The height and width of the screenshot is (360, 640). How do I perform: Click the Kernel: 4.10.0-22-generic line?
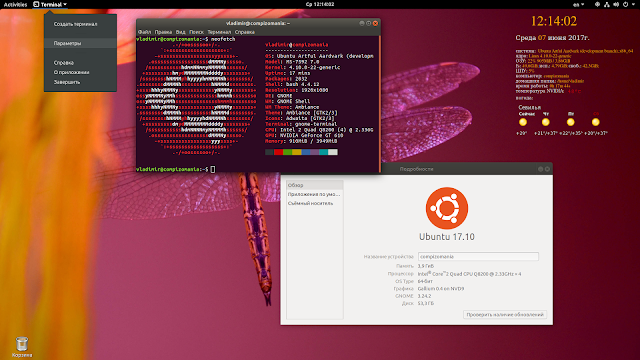[x=302, y=67]
